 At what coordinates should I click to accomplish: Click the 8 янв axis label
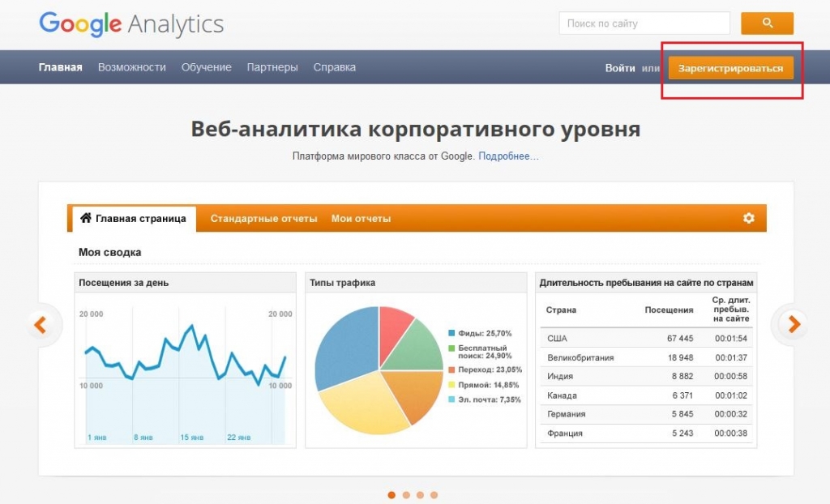click(143, 438)
